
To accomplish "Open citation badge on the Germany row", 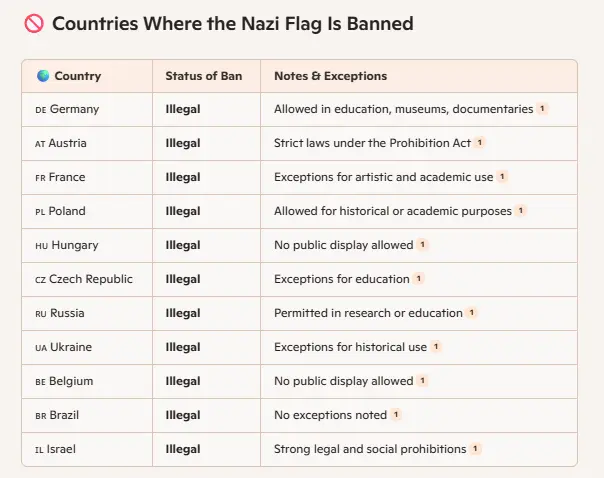I will pyautogui.click(x=543, y=109).
